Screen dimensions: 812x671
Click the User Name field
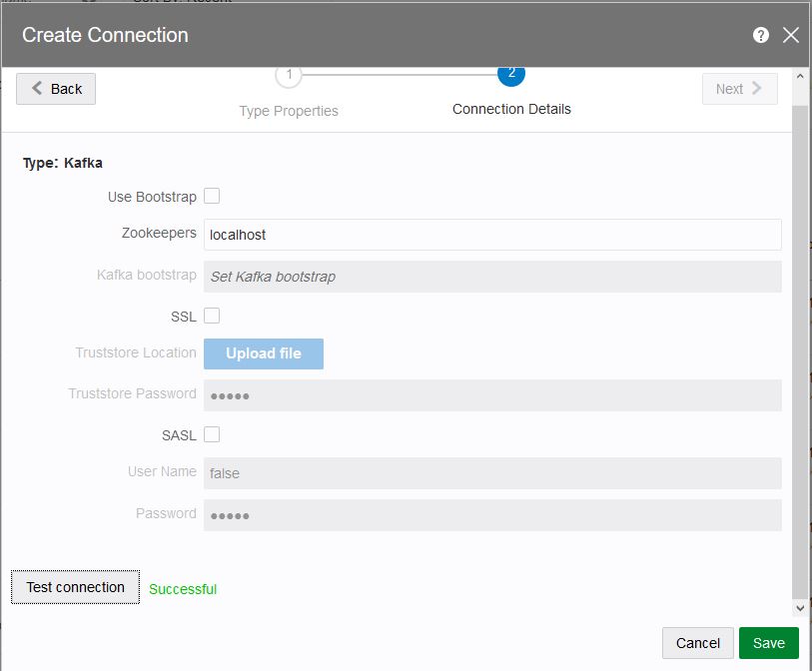(x=492, y=473)
